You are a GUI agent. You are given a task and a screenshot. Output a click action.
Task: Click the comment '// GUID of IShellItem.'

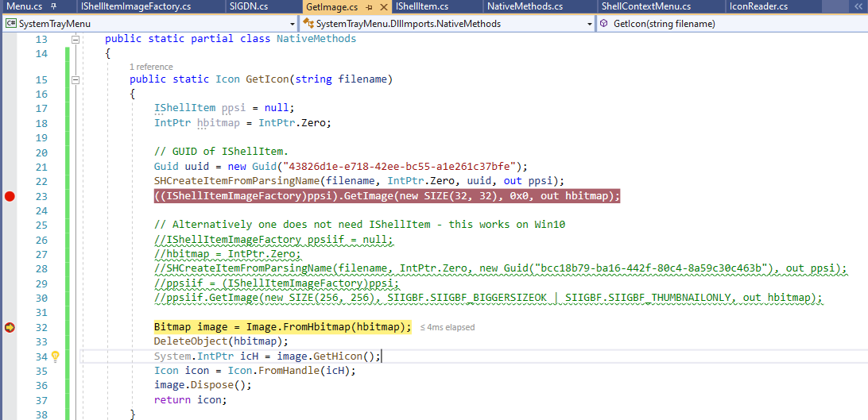pyautogui.click(x=222, y=152)
